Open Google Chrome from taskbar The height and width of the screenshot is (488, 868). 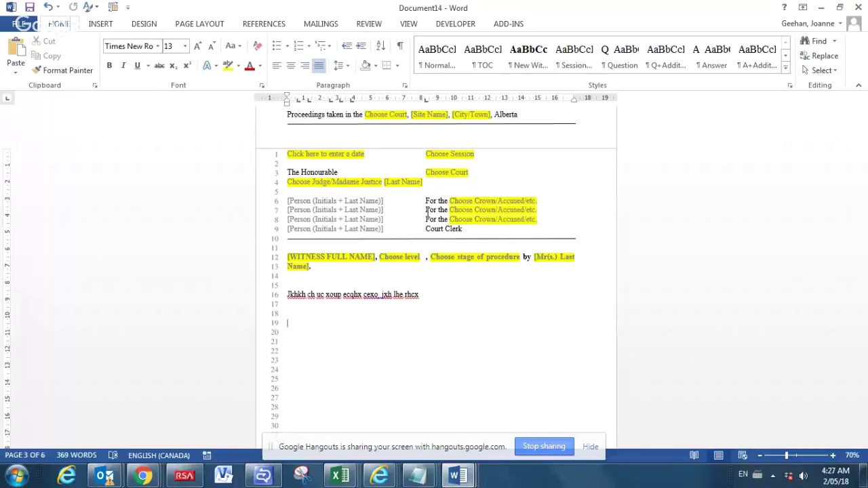click(x=143, y=476)
